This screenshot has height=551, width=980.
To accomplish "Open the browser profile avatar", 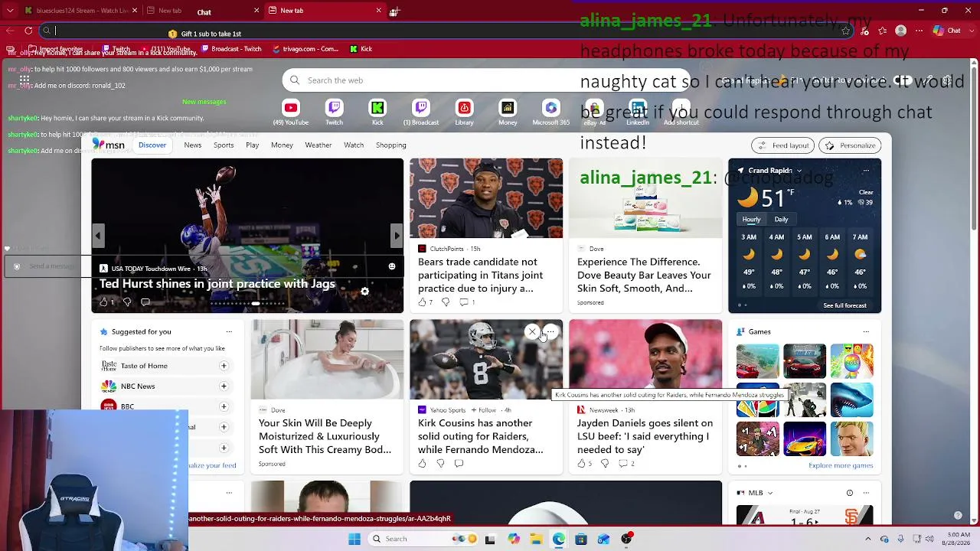I will pos(901,31).
